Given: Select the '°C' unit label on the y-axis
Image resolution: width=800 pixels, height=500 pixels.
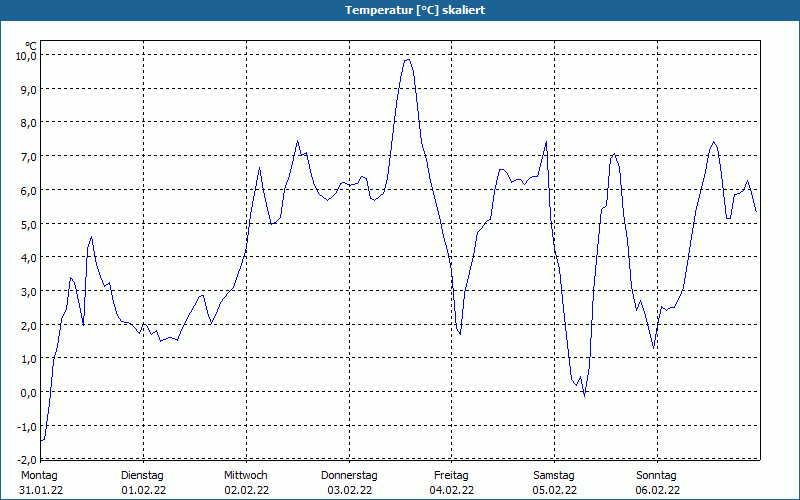Looking at the screenshot, I should (x=31, y=46).
